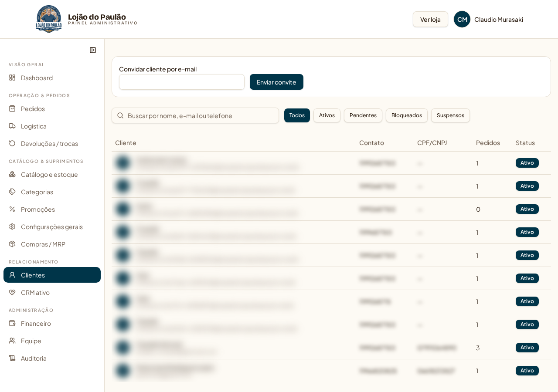
Task: Click the Enviar convite button
Action: pyautogui.click(x=276, y=82)
